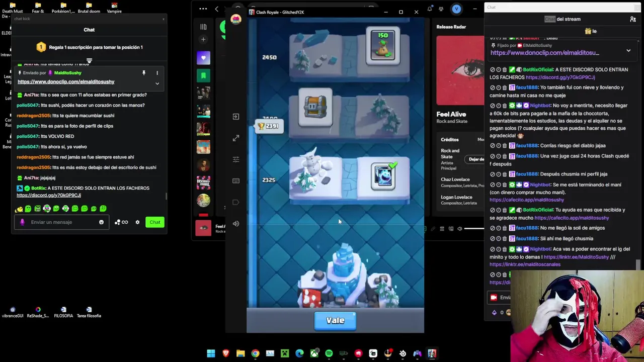Open the Spotify queue icon

coord(442,229)
